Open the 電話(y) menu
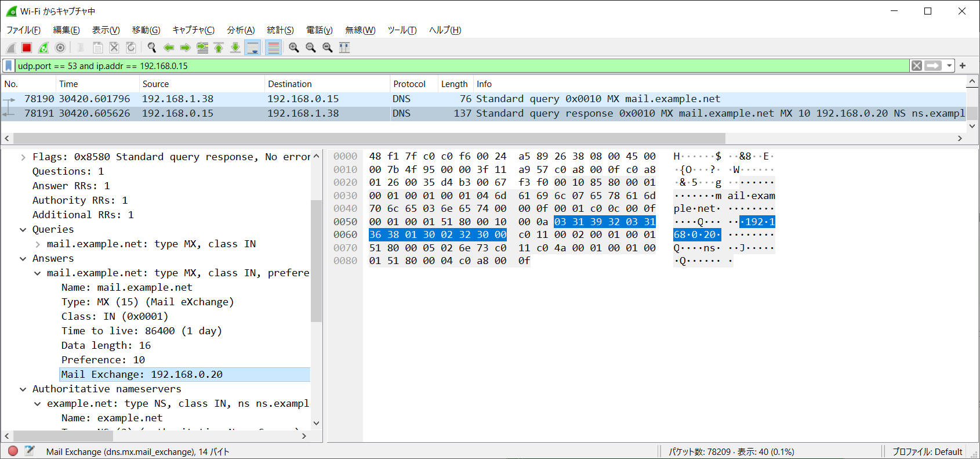 point(320,30)
